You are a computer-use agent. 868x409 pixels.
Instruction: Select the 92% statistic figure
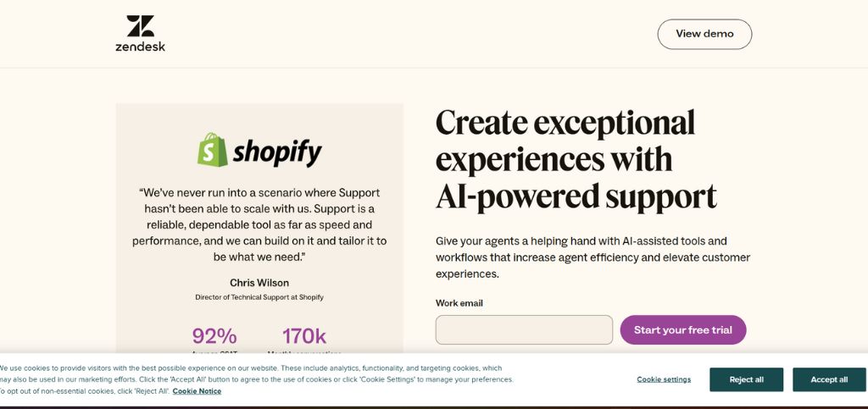pyautogui.click(x=214, y=336)
